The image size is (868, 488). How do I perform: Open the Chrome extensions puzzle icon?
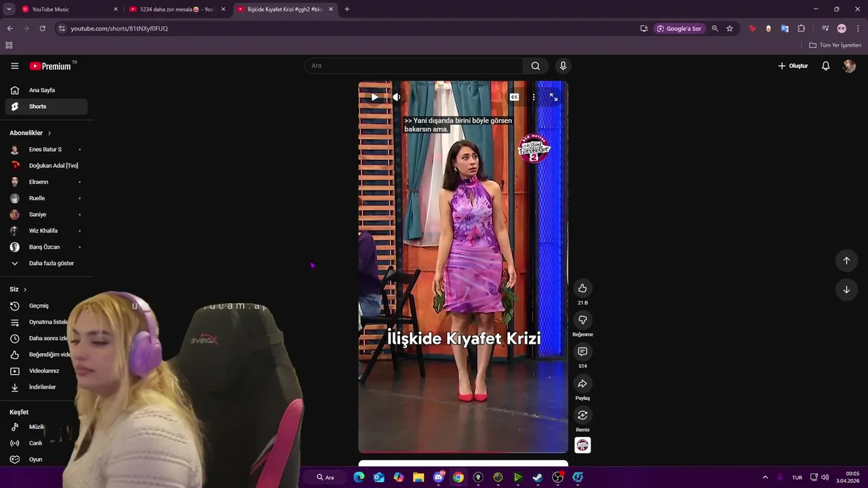coord(801,28)
